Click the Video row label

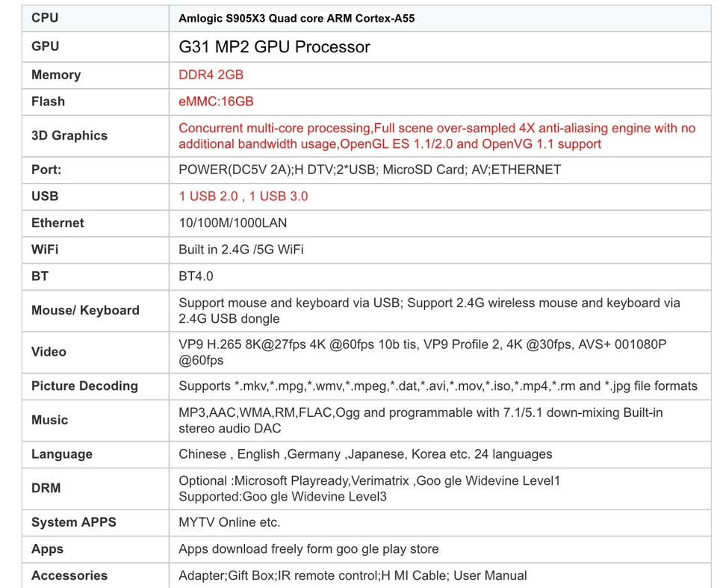[49, 352]
